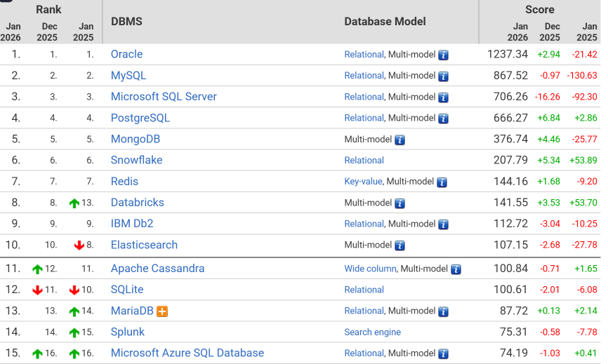This screenshot has height=364, width=608.
Task: Click the info icon in the Elasticsearch row
Action: tap(399, 245)
